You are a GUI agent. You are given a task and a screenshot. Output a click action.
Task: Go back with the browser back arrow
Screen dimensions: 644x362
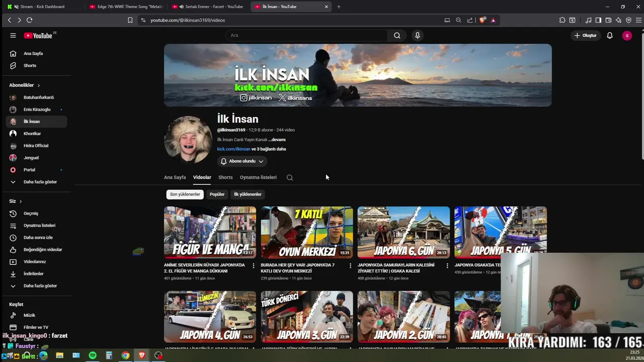point(9,20)
